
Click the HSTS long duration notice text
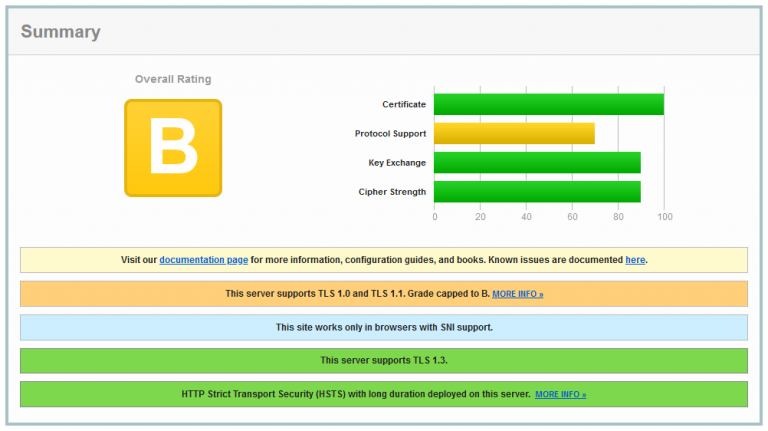pos(356,394)
